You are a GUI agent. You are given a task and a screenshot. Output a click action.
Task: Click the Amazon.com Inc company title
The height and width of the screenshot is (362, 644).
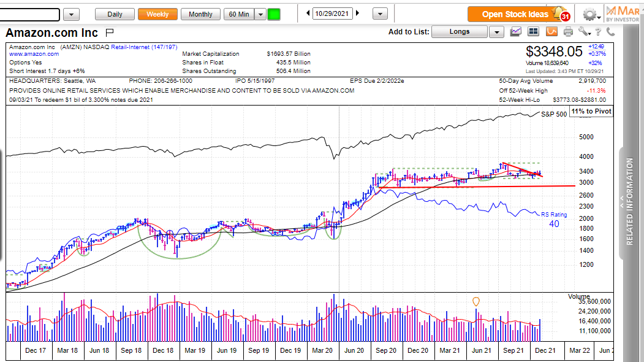tap(51, 33)
